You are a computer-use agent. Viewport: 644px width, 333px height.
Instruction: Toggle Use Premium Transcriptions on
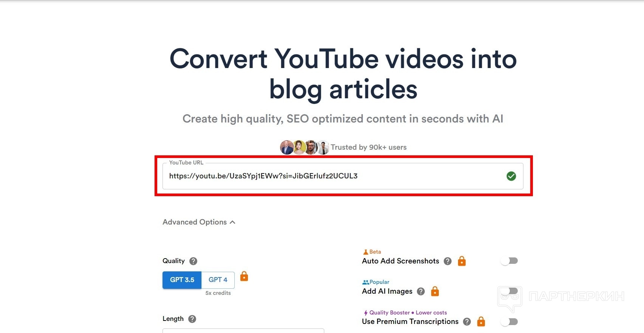(x=509, y=322)
